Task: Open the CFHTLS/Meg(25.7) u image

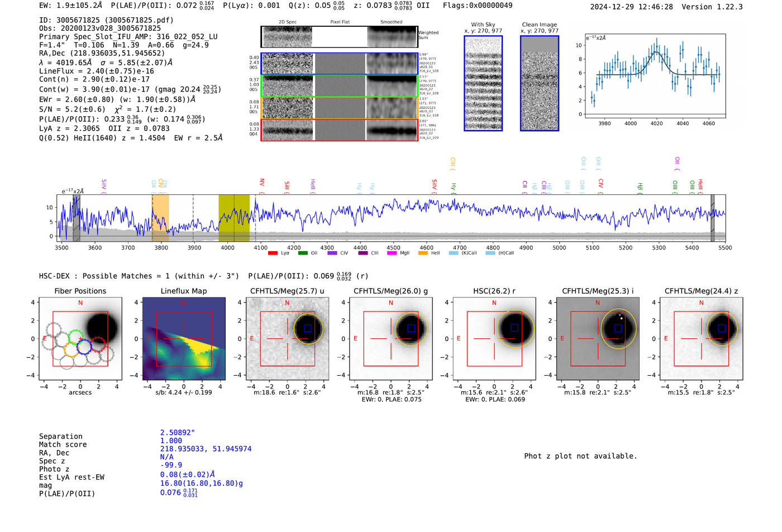Action: coord(287,339)
